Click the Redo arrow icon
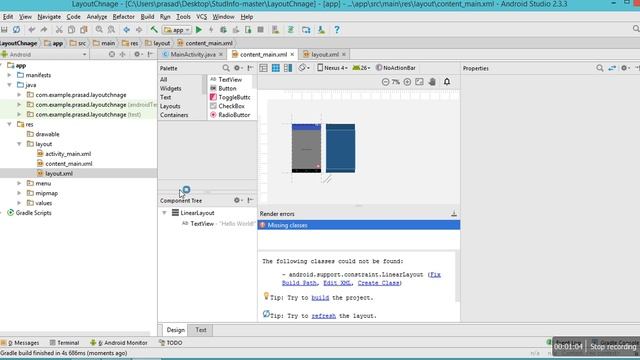The height and width of the screenshot is (360, 640). pyautogui.click(x=44, y=30)
